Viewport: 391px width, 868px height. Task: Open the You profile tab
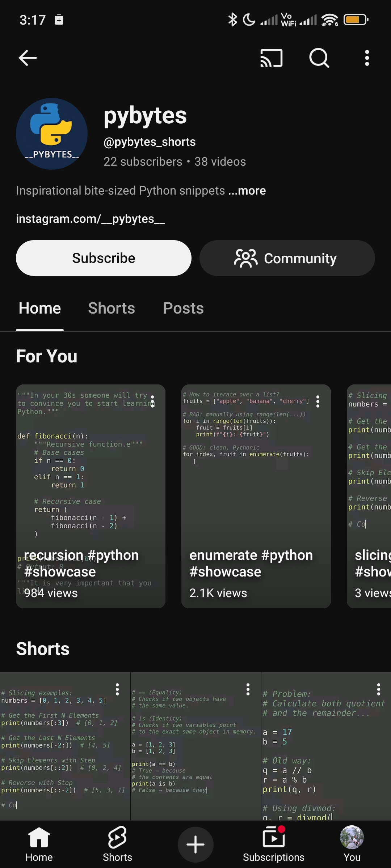click(x=352, y=844)
